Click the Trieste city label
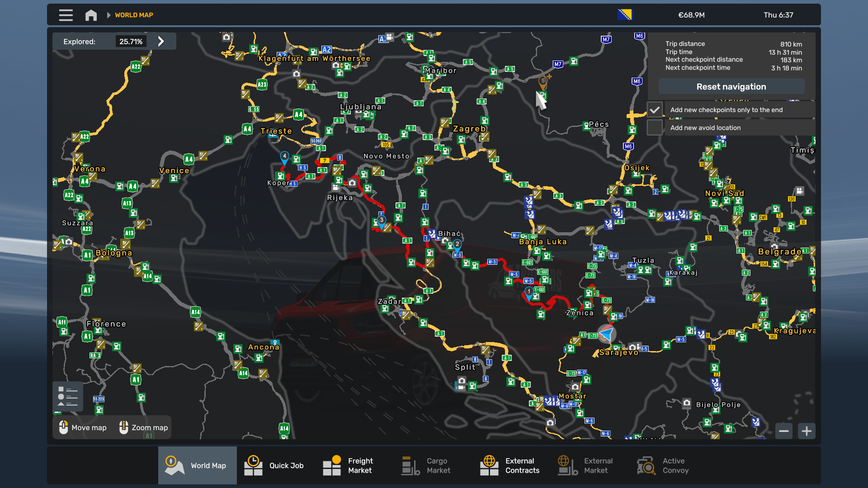This screenshot has height=488, width=868. coord(276,131)
